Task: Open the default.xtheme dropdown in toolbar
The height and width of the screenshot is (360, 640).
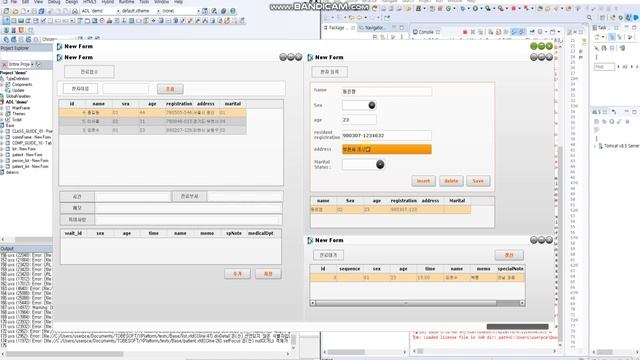Action: click(x=158, y=11)
